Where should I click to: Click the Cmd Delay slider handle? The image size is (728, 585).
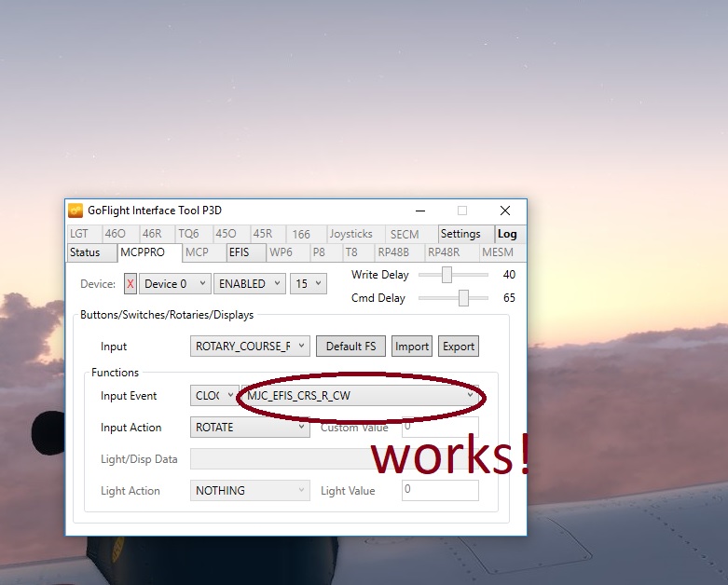463,298
